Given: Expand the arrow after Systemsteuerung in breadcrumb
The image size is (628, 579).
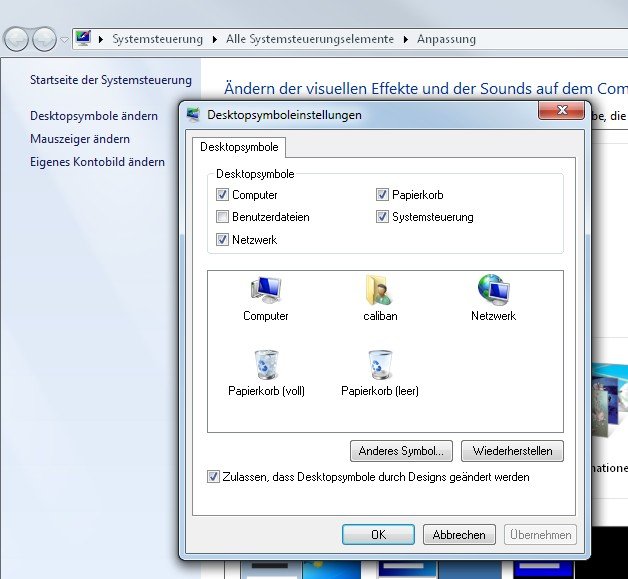Looking at the screenshot, I should click(x=215, y=39).
